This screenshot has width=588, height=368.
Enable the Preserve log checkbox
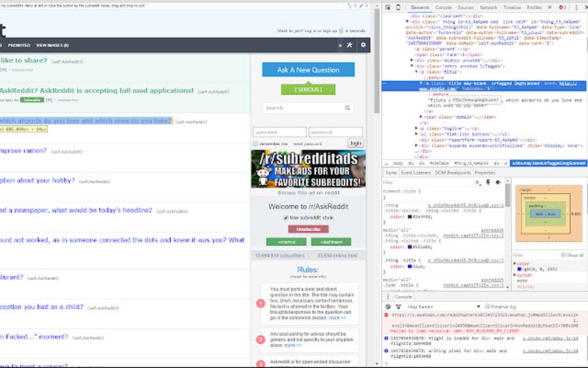pyautogui.click(x=488, y=306)
